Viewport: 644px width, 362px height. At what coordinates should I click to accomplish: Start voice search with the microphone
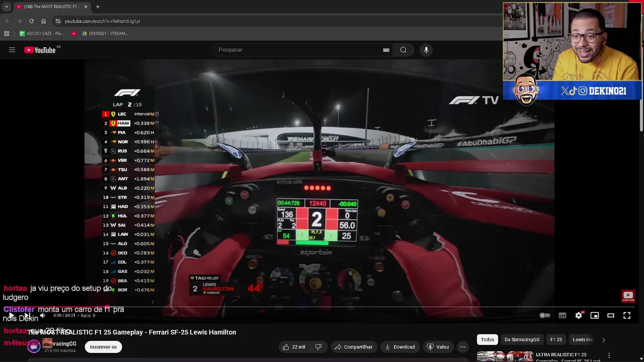click(426, 50)
